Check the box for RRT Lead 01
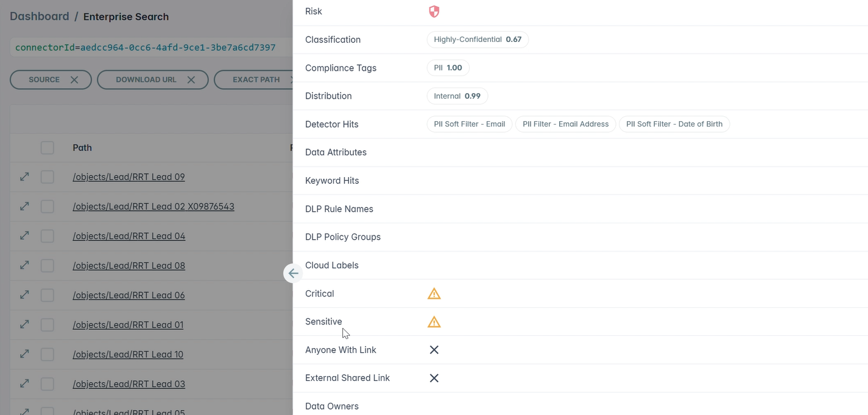Viewport: 868px width, 415px height. click(x=48, y=325)
